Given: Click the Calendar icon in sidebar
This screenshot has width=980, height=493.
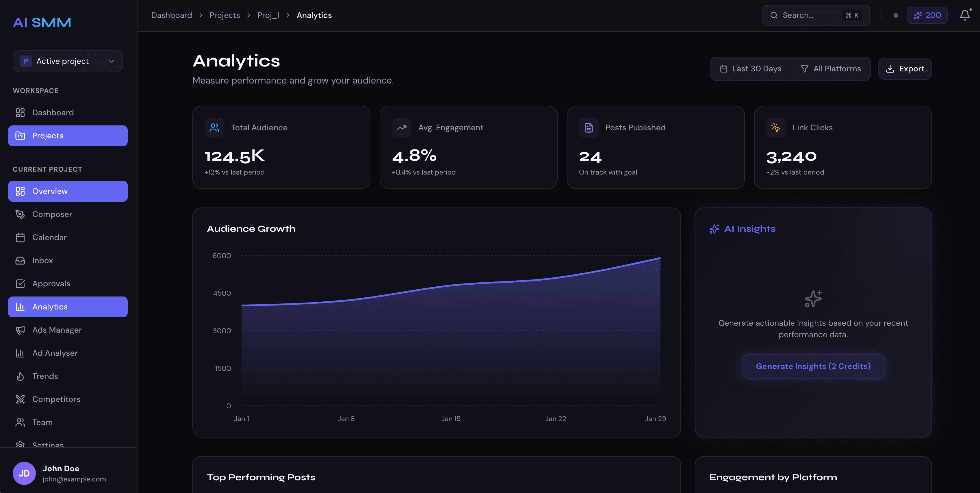Looking at the screenshot, I should (20, 237).
